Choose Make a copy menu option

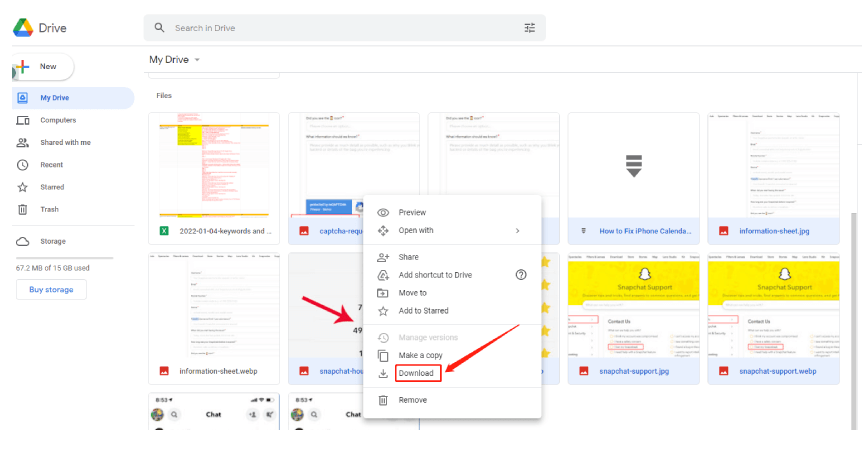click(421, 355)
